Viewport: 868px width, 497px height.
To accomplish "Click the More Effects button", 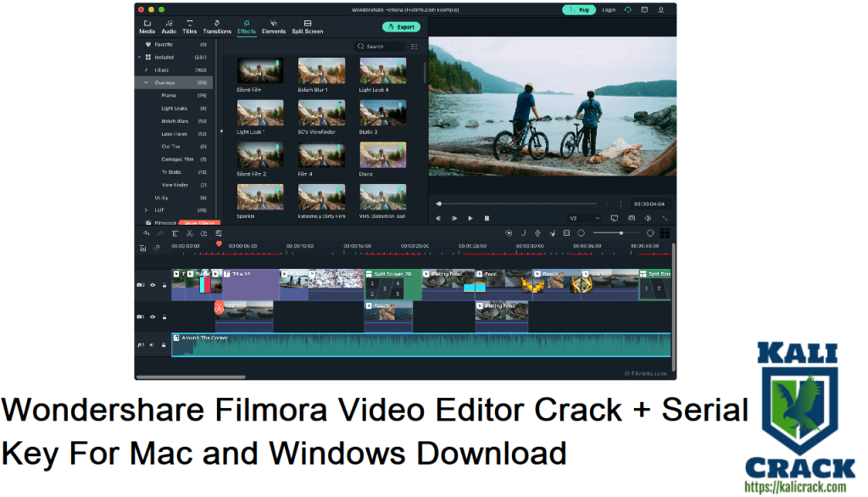I will point(199,223).
